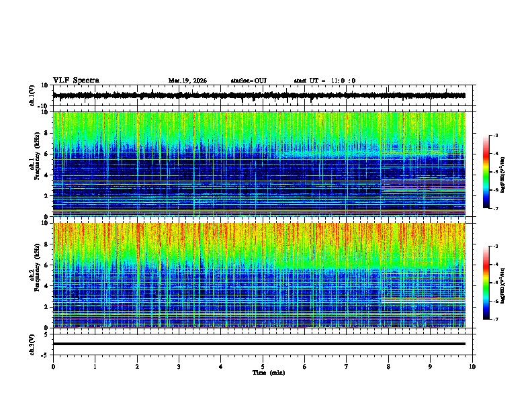This screenshot has height=411, width=532.
Task: Click the ch.2 spectrogram color scale bar
Action: (486, 283)
